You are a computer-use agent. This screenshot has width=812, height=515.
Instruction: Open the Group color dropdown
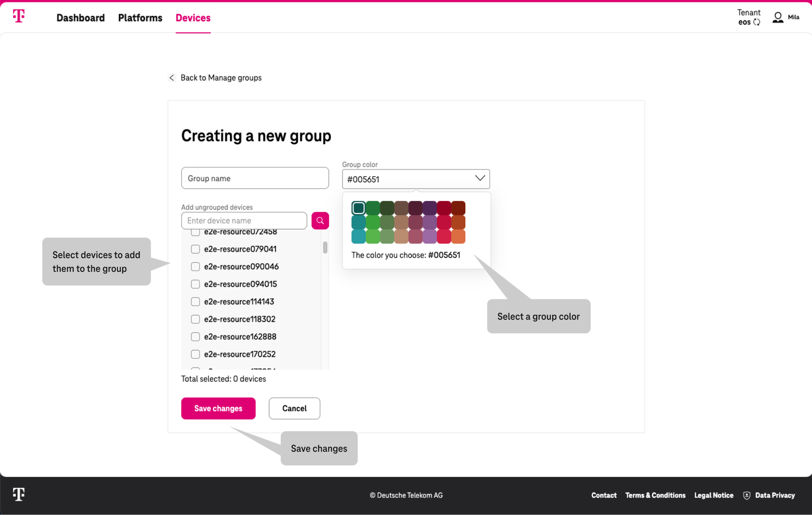click(479, 179)
